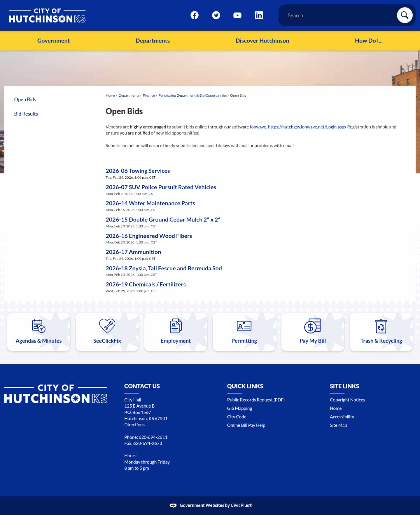Go to Finance in the breadcrumb

(x=149, y=95)
